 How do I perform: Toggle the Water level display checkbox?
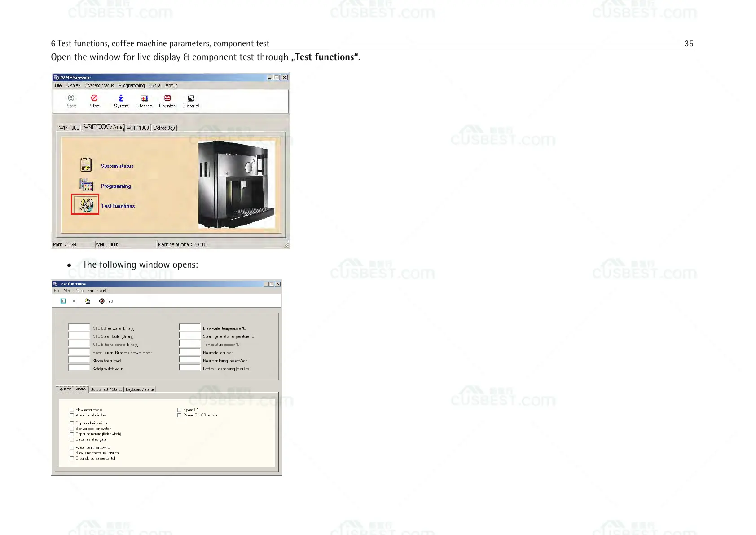72,415
